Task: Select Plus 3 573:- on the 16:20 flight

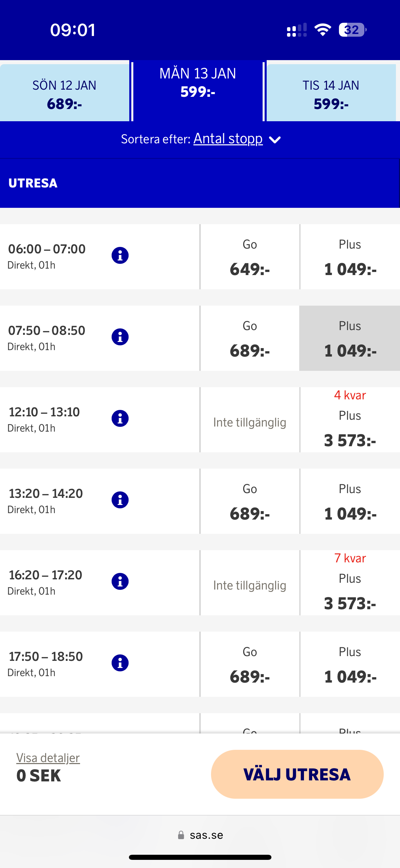Action: (350, 583)
